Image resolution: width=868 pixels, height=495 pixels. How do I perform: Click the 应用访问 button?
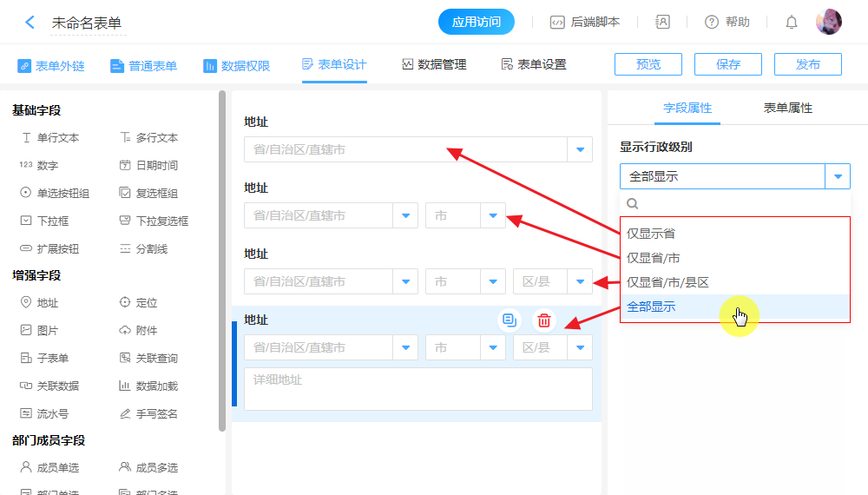[476, 23]
